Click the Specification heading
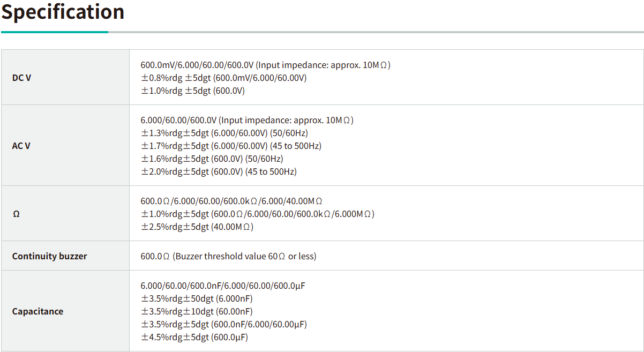 (x=63, y=12)
